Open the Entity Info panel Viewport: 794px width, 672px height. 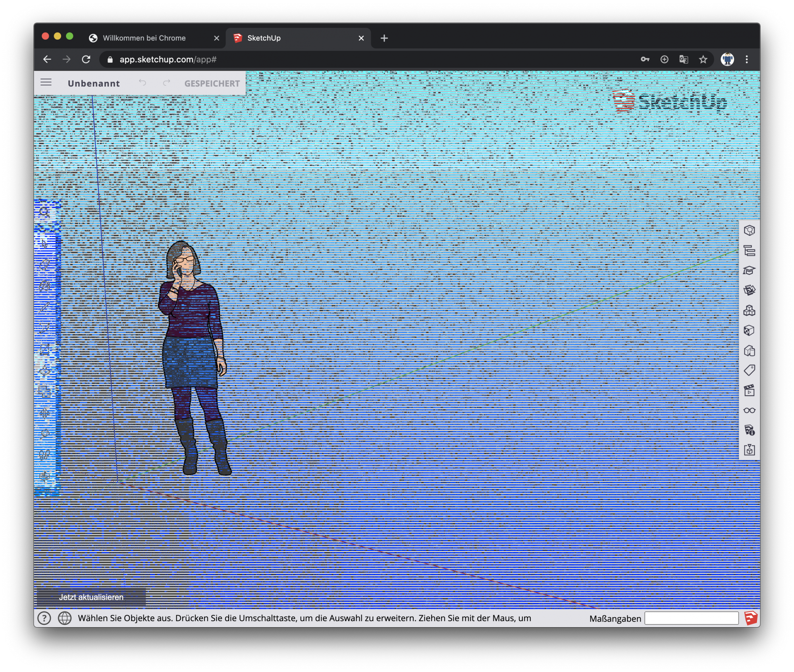point(749,231)
